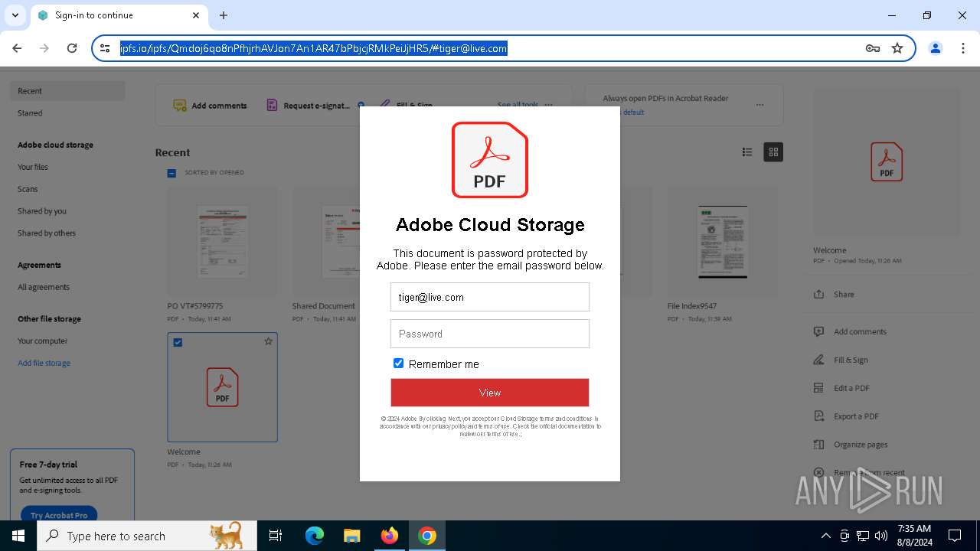Screen dimensions: 980x551
Task: Show hidden system tray icons
Action: point(825,536)
